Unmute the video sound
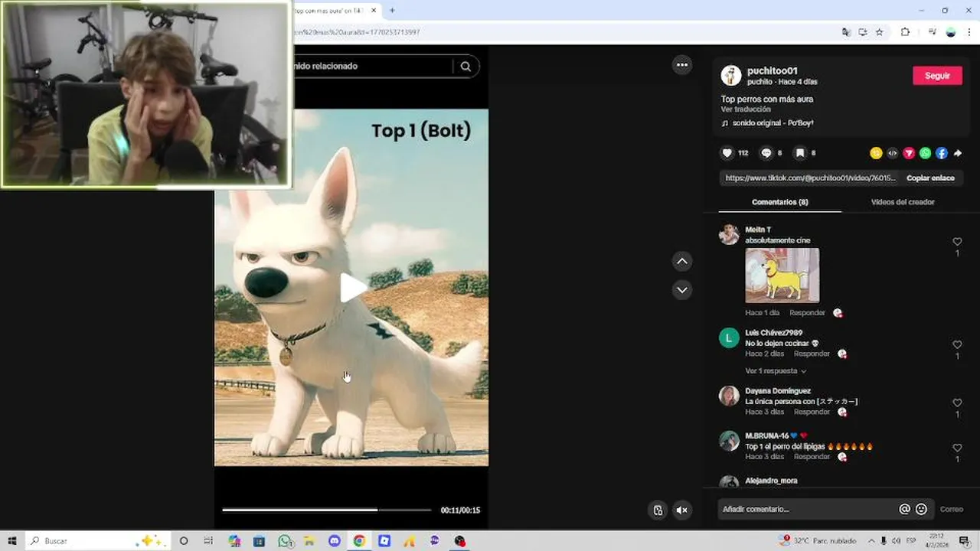The image size is (980, 551). point(682,510)
